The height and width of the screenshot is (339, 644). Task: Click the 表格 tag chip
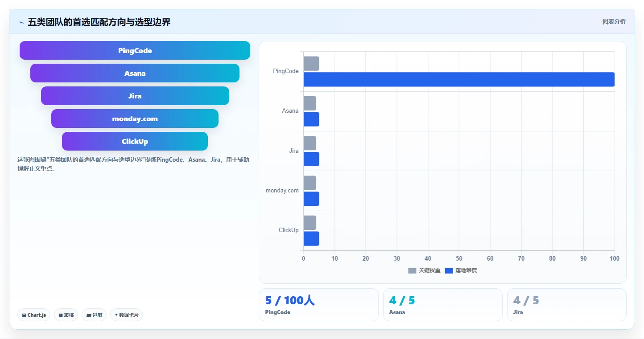click(x=66, y=315)
